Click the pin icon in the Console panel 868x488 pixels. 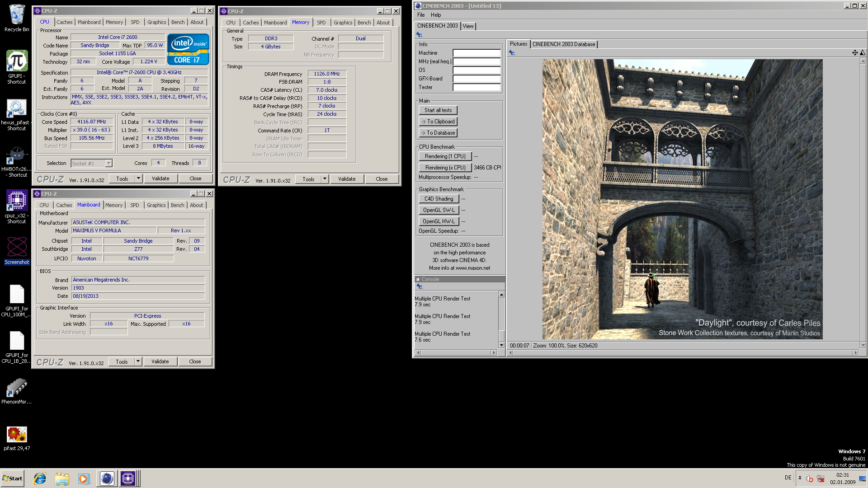[x=420, y=286]
